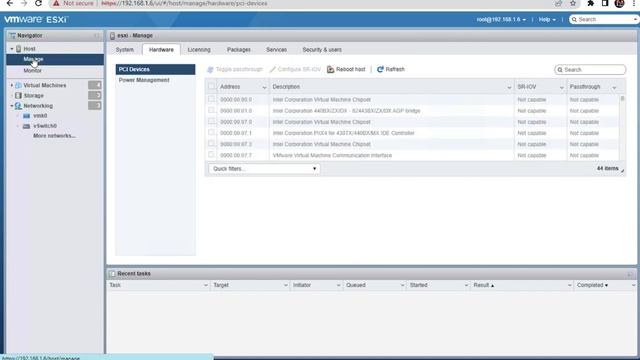Click the Recent tasks panel icon

click(x=112, y=273)
